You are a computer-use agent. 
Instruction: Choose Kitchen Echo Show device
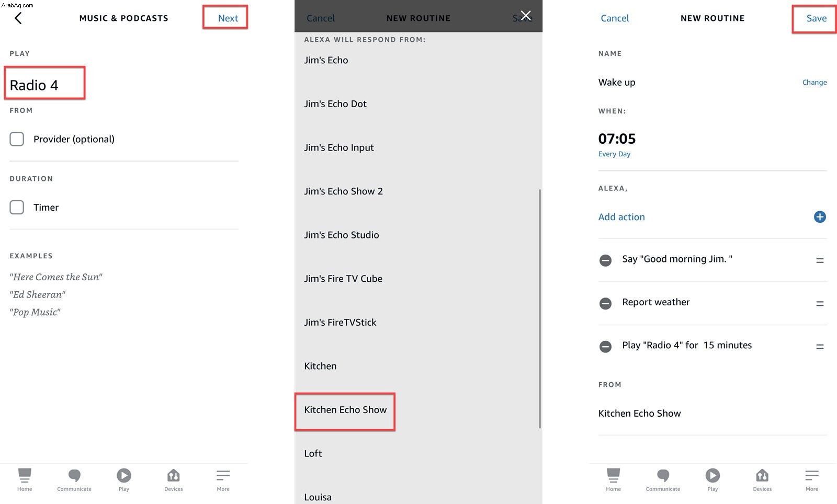[345, 410]
